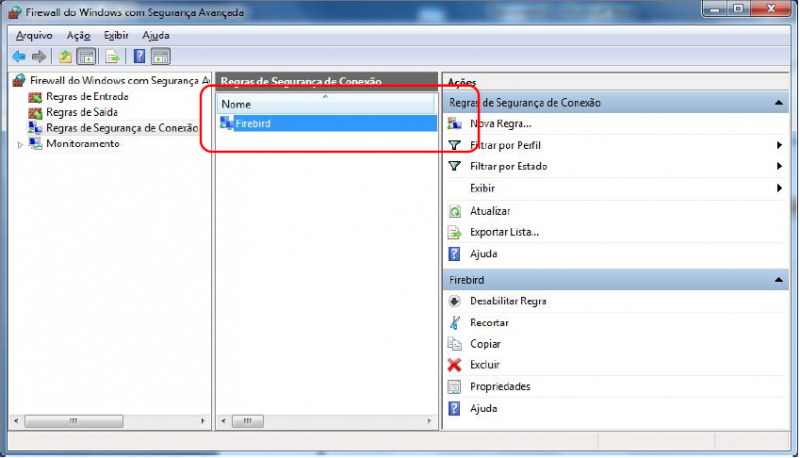Click the Copiar icon
The width and height of the screenshot is (800, 458).
454,344
